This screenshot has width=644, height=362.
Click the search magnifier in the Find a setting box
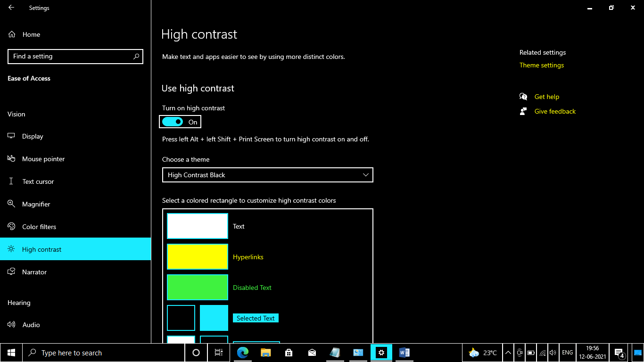coord(136,56)
